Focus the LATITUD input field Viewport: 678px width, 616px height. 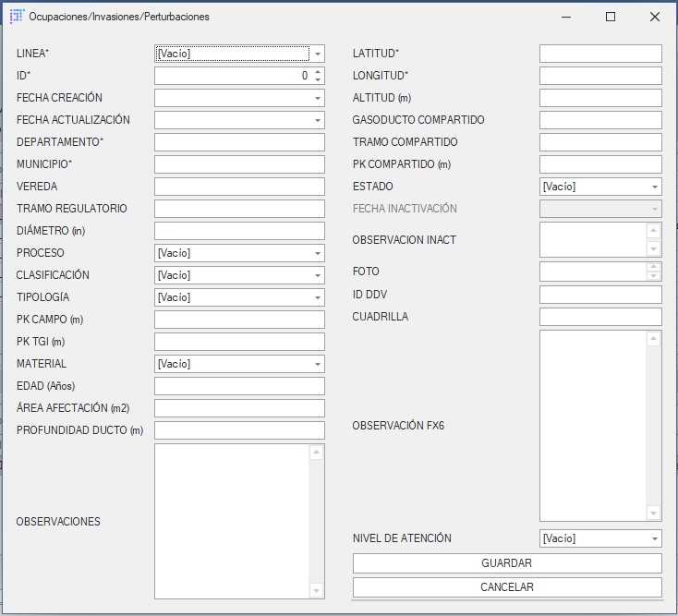600,54
